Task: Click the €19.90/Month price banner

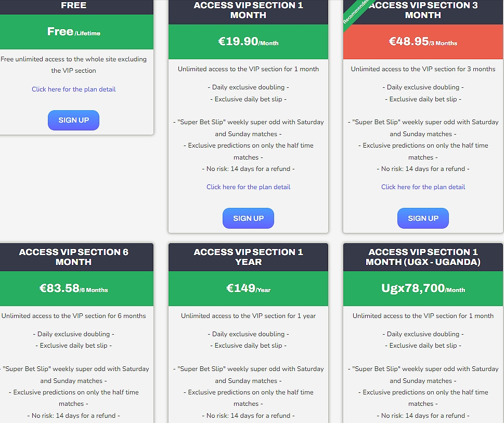Action: (x=248, y=42)
